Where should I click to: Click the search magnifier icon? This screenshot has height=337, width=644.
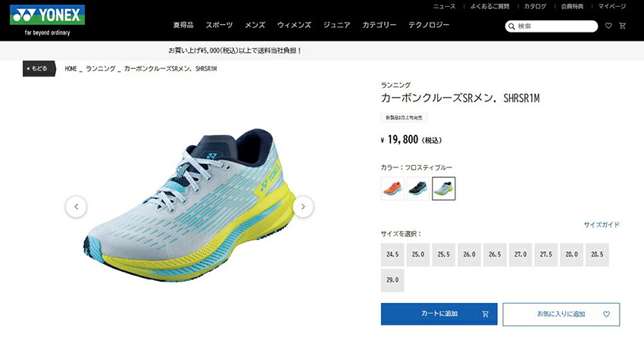click(x=511, y=27)
